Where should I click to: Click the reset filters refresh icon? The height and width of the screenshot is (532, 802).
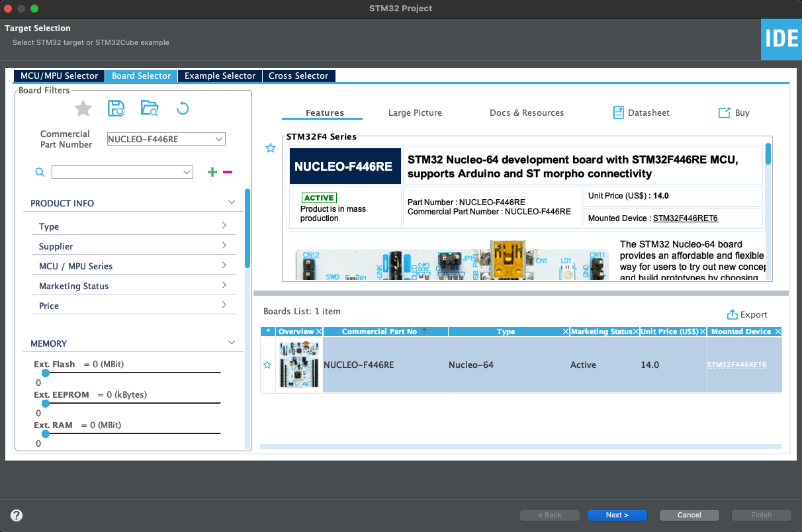pos(183,109)
